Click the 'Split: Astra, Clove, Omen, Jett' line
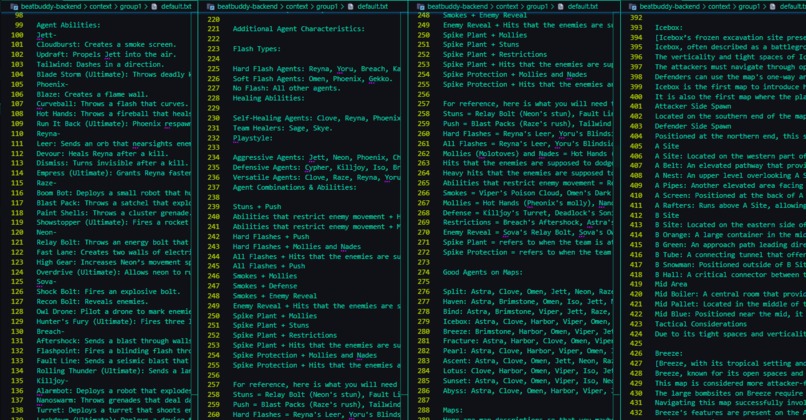 coord(528,291)
